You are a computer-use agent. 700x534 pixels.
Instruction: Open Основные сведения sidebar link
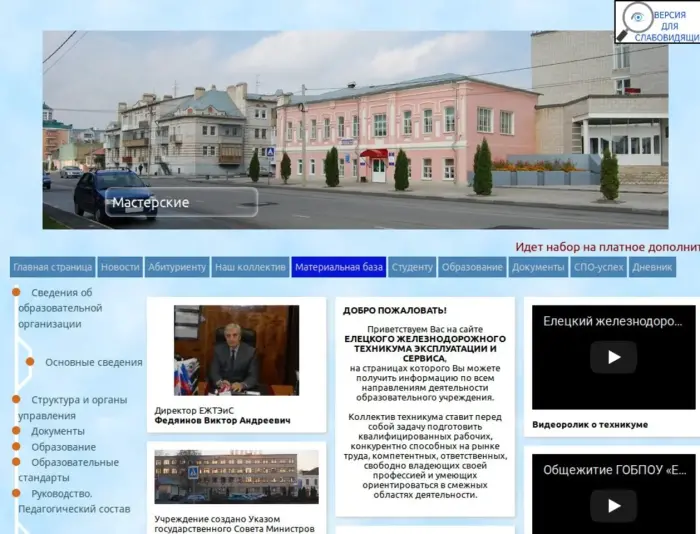pos(94,362)
